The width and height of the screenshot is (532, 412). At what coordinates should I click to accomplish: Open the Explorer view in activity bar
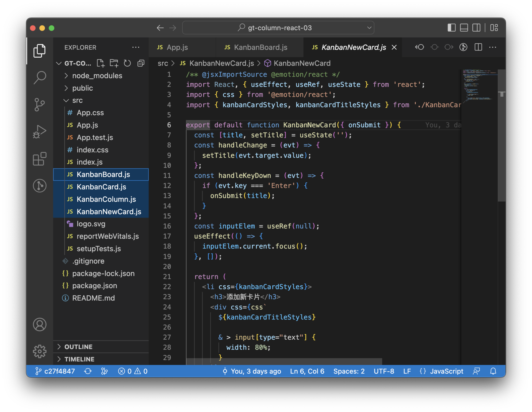pos(40,51)
